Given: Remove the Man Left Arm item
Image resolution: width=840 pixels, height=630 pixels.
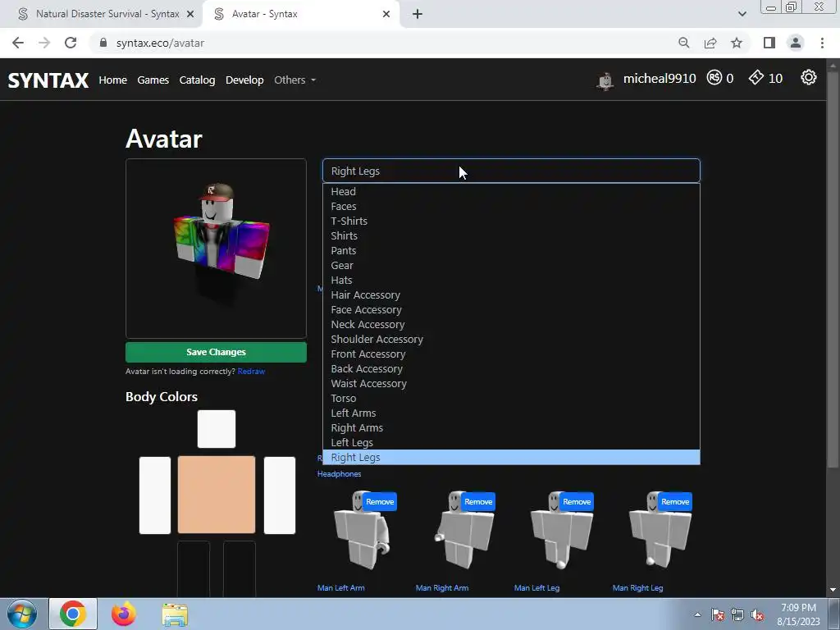Looking at the screenshot, I should click(x=380, y=502).
